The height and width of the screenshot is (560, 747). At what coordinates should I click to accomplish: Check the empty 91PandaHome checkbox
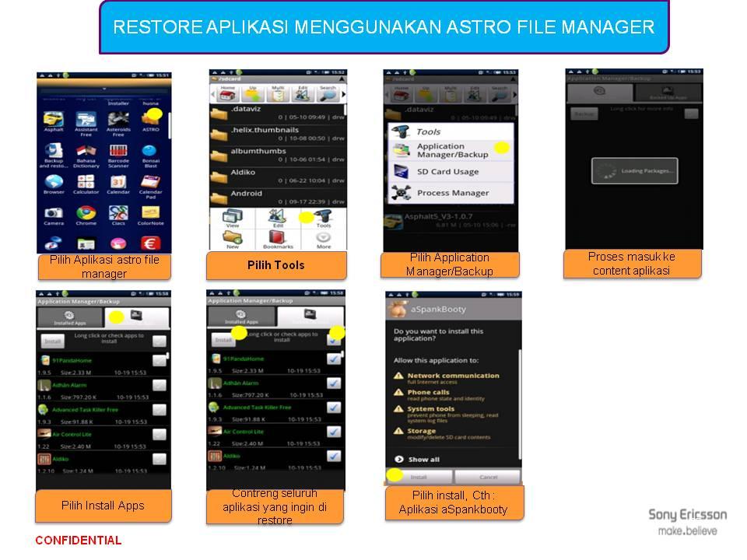(159, 360)
